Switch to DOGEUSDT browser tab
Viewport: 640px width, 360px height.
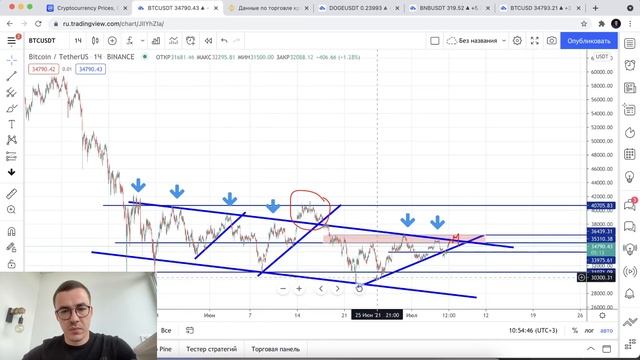(358, 8)
